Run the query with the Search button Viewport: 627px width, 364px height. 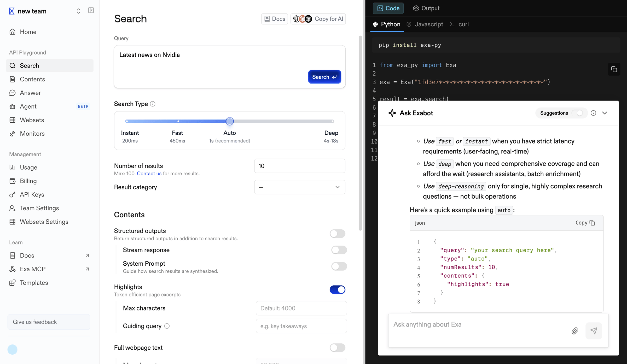click(324, 77)
